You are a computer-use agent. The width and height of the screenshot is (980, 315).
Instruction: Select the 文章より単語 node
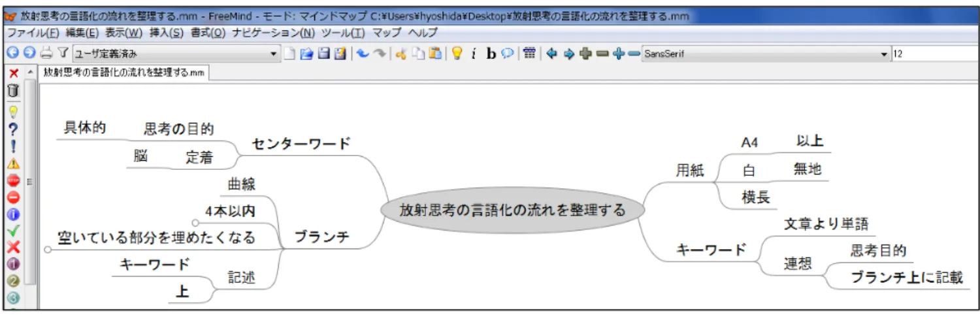pyautogui.click(x=826, y=224)
